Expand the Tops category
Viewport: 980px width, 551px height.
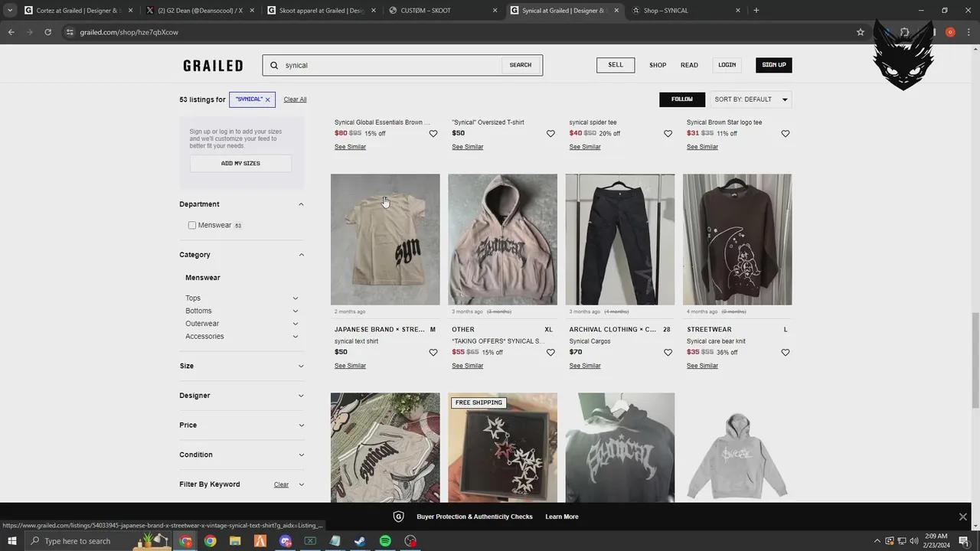(x=295, y=298)
